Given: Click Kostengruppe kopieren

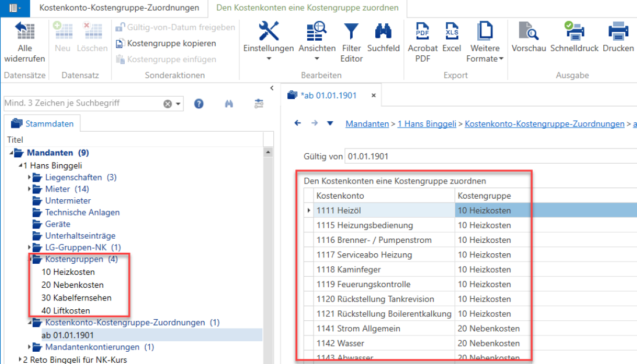Looking at the screenshot, I should click(166, 44).
